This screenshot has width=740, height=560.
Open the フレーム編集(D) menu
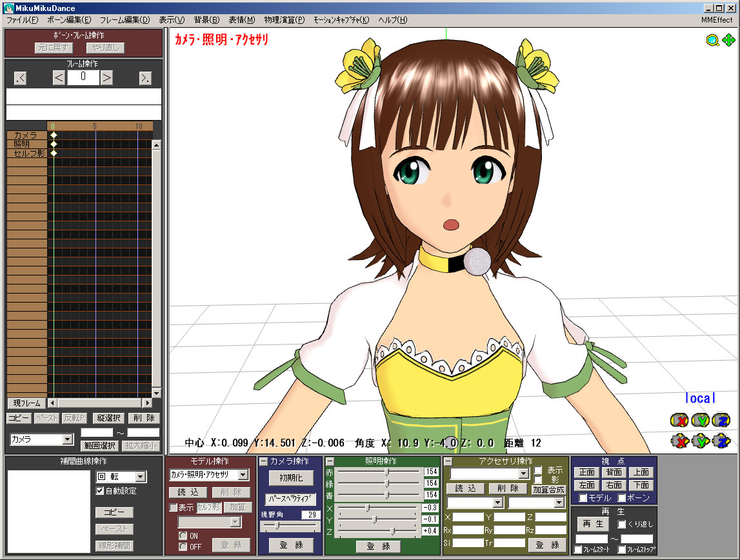pyautogui.click(x=125, y=20)
